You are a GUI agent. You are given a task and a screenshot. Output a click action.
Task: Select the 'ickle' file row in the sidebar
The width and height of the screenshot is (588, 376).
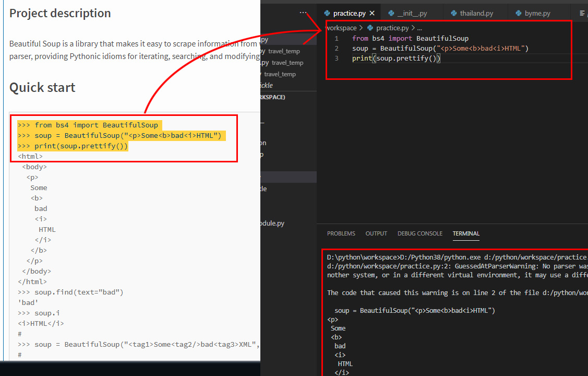289,85
